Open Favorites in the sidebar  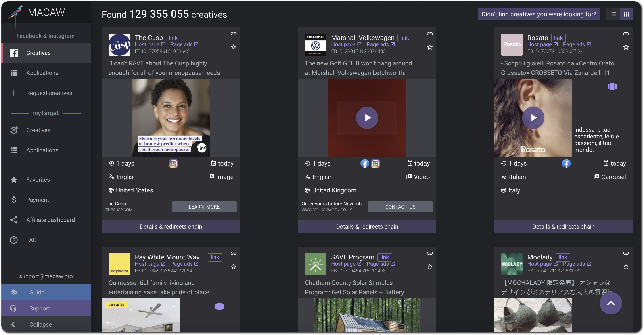pyautogui.click(x=38, y=180)
